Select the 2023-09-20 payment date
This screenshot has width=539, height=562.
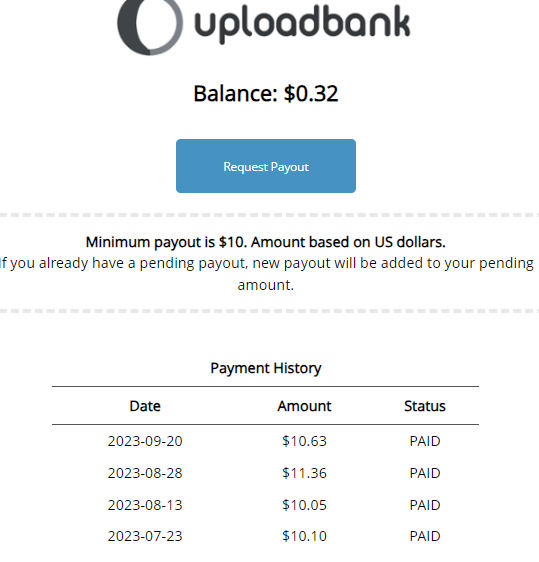[145, 441]
